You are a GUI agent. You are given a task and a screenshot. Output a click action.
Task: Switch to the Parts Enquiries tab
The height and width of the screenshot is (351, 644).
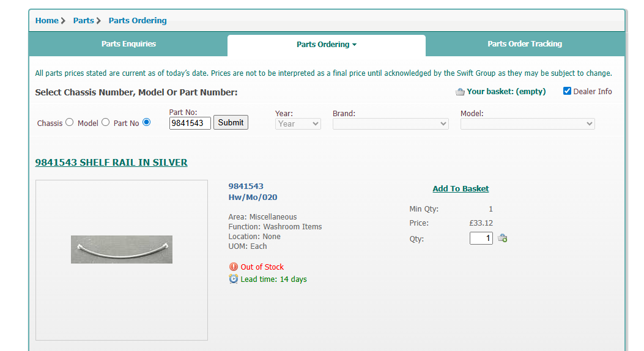point(128,44)
